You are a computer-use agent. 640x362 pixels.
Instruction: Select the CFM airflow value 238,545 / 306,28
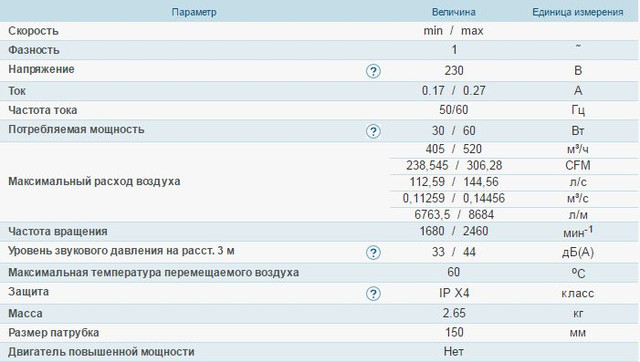pyautogui.click(x=454, y=165)
